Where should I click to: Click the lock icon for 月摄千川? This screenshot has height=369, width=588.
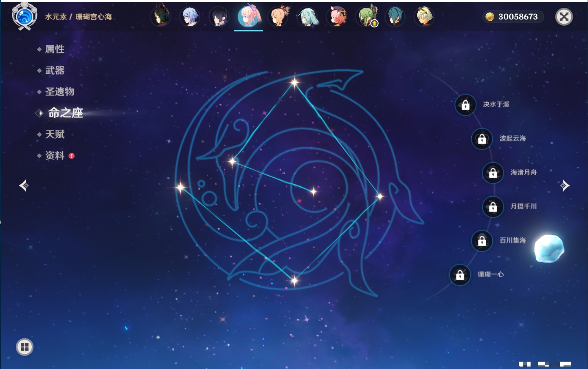493,207
